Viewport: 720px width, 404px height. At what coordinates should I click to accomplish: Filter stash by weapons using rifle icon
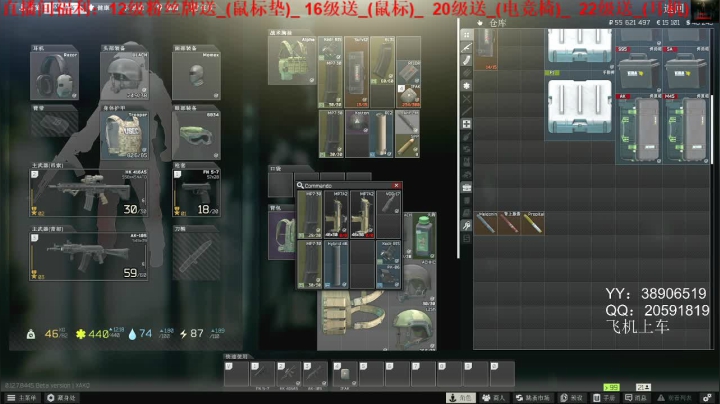(x=467, y=48)
